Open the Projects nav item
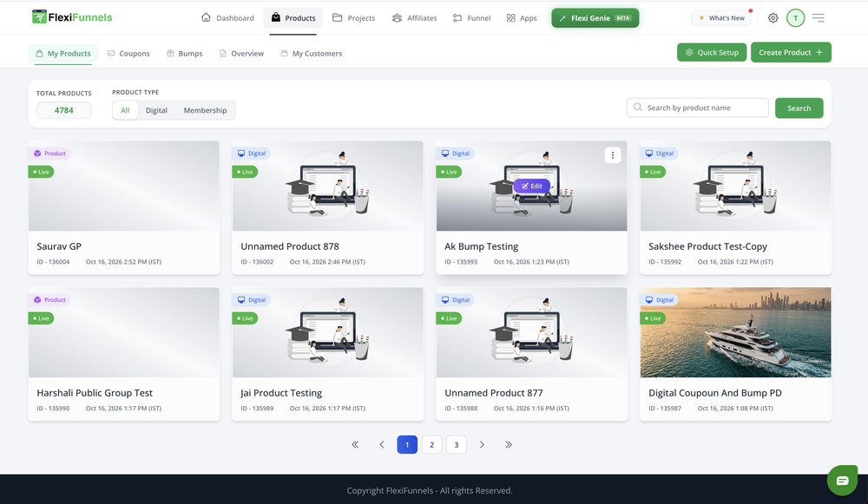 [x=353, y=17]
